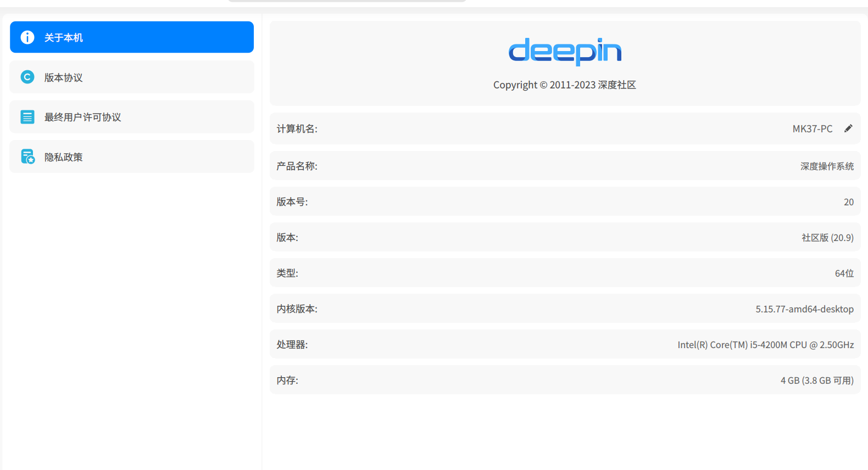Click the pencil icon to edit computer name
The height and width of the screenshot is (470, 868).
(848, 128)
